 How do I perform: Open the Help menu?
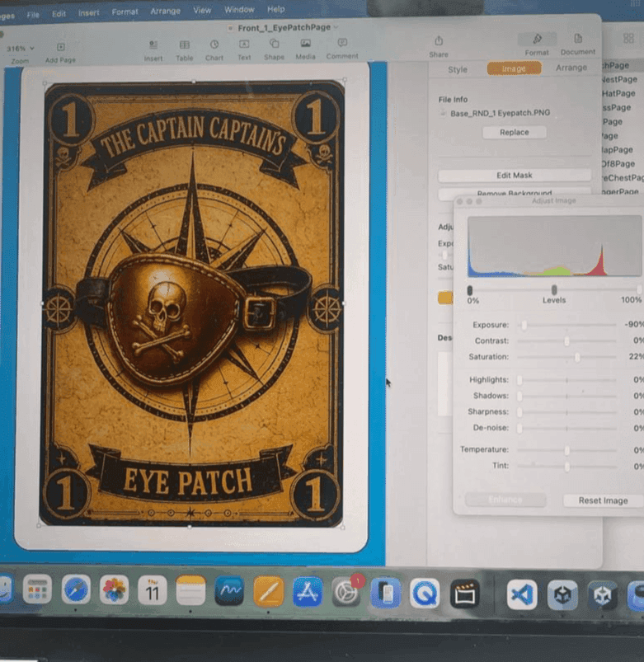(275, 9)
